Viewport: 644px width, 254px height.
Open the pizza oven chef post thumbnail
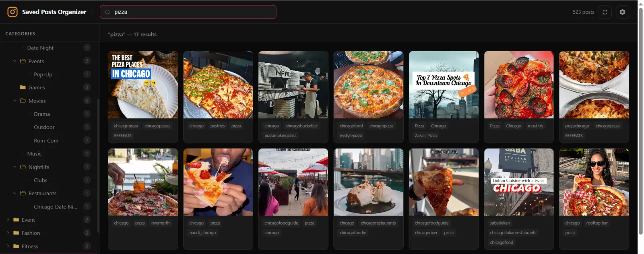[x=293, y=85]
